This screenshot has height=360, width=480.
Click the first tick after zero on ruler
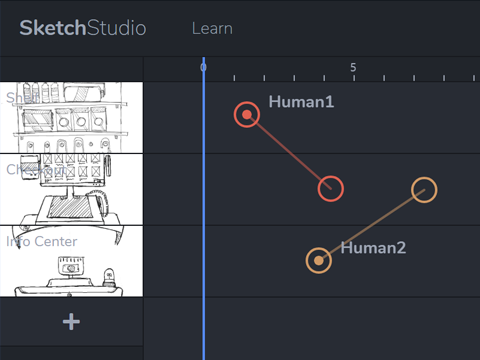tap(234, 78)
